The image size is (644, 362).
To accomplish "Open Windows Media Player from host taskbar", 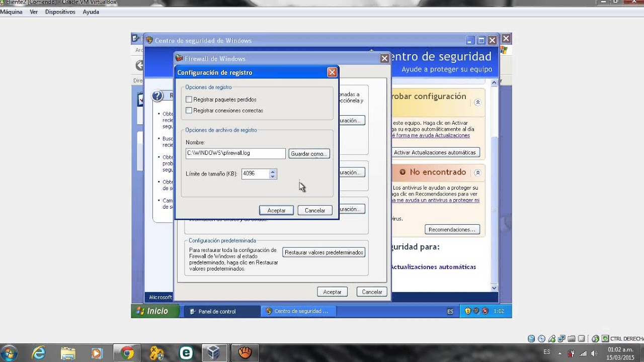I will [x=97, y=352].
